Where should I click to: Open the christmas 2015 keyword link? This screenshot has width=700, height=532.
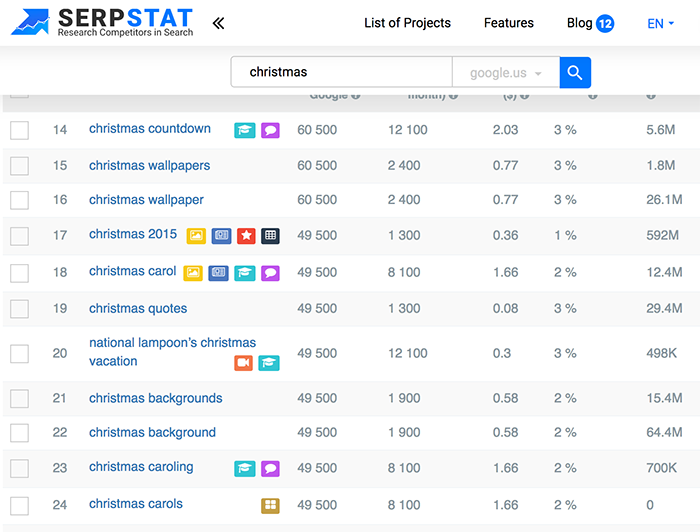133,234
